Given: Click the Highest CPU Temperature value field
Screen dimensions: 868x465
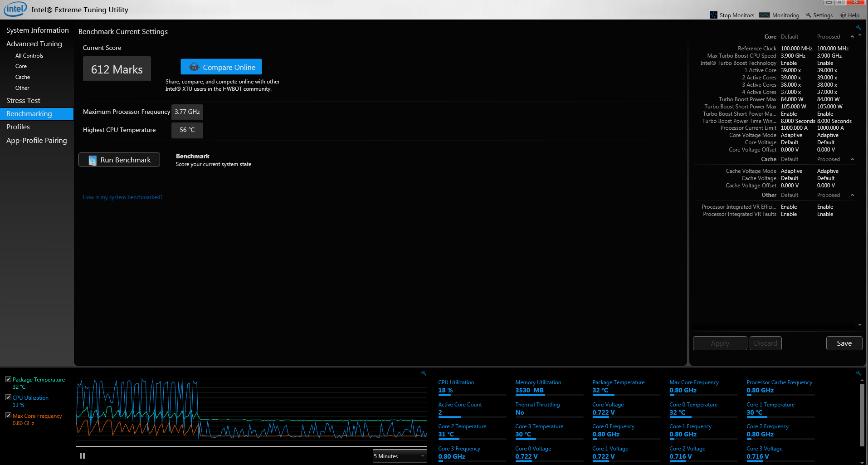Looking at the screenshot, I should pyautogui.click(x=187, y=130).
